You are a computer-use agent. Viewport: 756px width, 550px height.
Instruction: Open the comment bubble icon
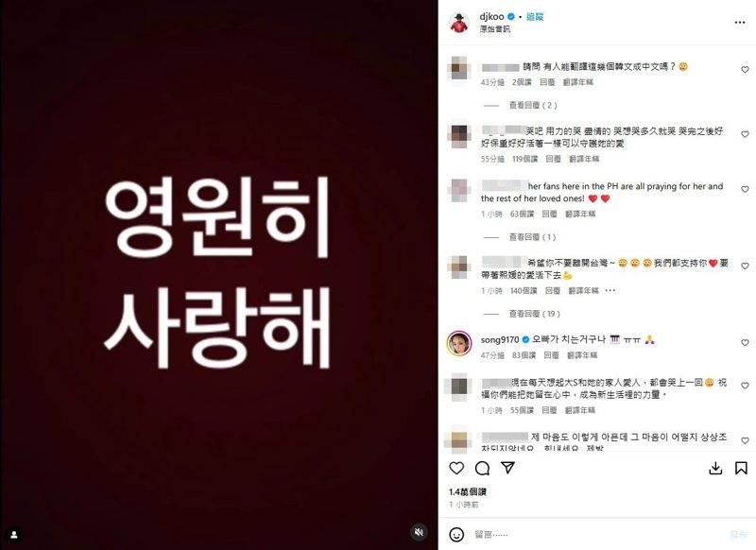pyautogui.click(x=482, y=468)
